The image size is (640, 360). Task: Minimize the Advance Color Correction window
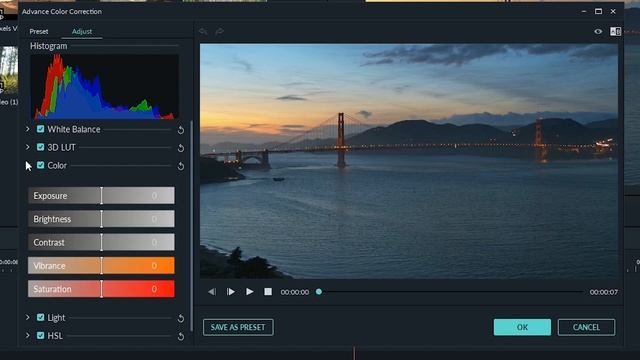[584, 11]
